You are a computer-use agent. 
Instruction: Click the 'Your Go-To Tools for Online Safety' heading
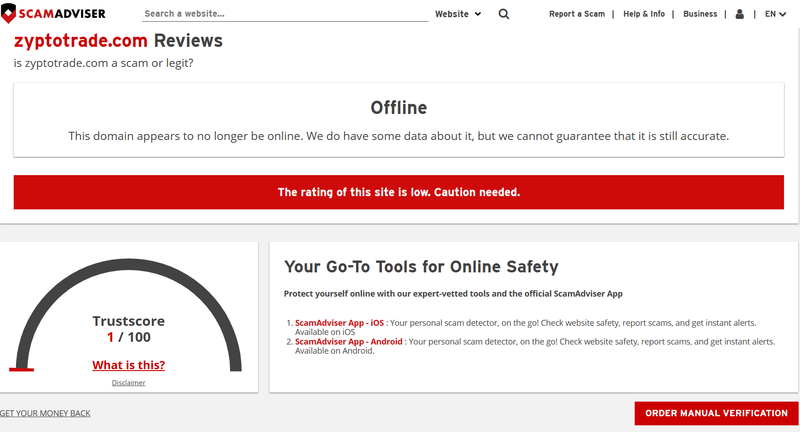click(421, 267)
